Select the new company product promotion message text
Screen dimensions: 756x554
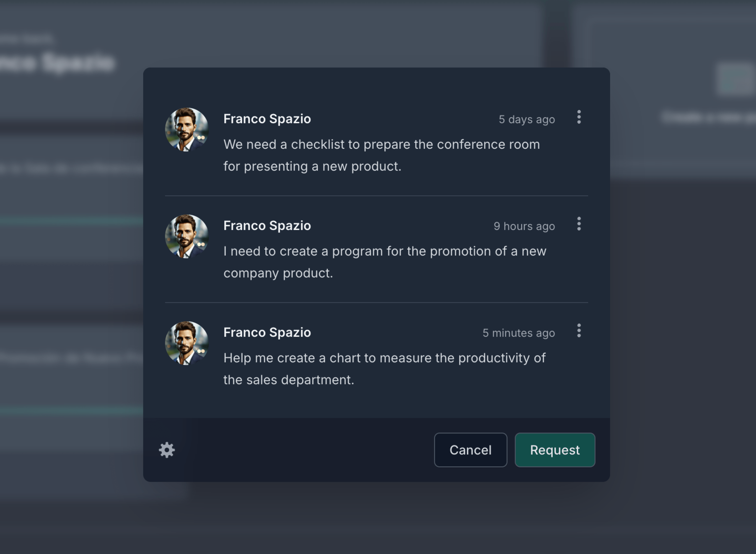coord(385,262)
